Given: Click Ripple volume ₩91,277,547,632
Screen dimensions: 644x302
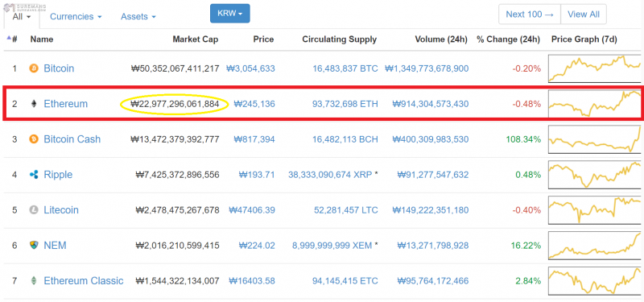Looking at the screenshot, I should (x=433, y=175).
